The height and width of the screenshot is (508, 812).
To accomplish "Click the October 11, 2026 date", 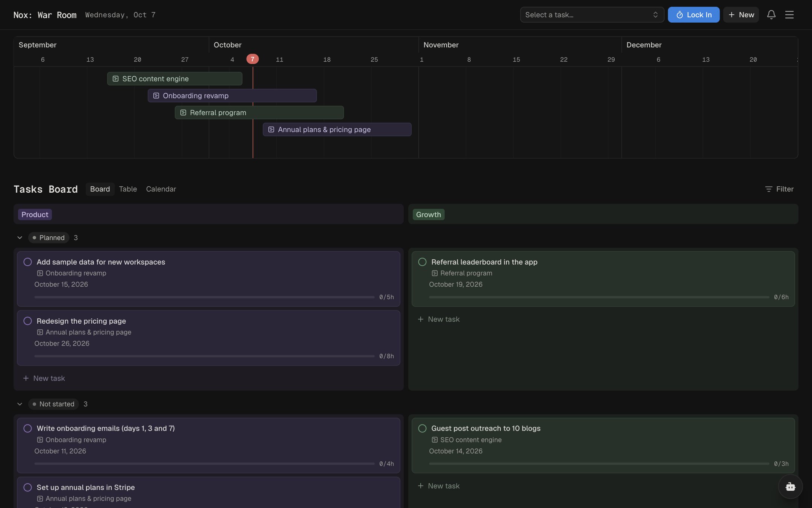I will point(60,451).
